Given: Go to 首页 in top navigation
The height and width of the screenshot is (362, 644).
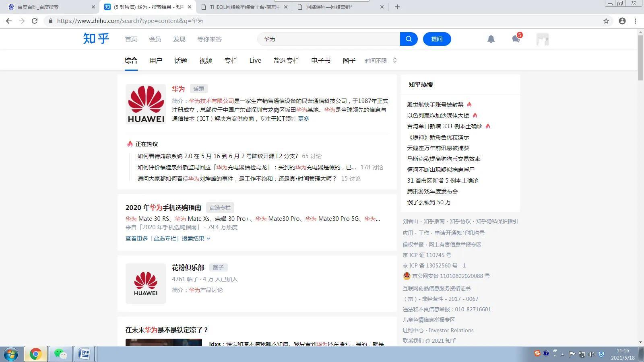Looking at the screenshot, I should [x=131, y=39].
